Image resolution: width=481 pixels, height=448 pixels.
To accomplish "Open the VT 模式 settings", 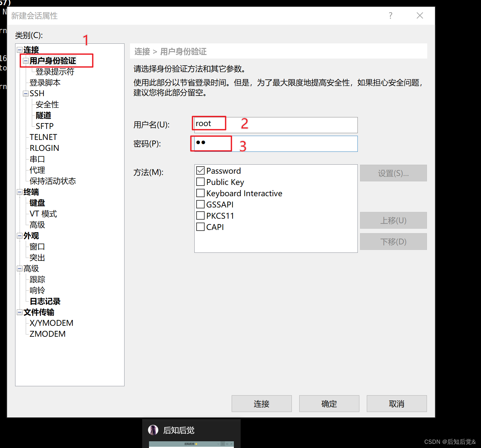I will pos(43,214).
